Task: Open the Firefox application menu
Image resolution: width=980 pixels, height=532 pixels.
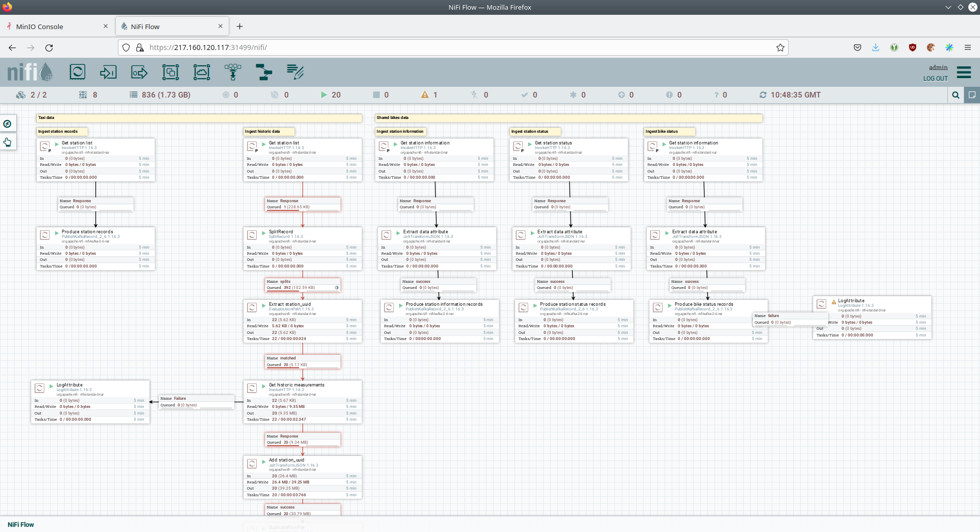Action: 967,47
